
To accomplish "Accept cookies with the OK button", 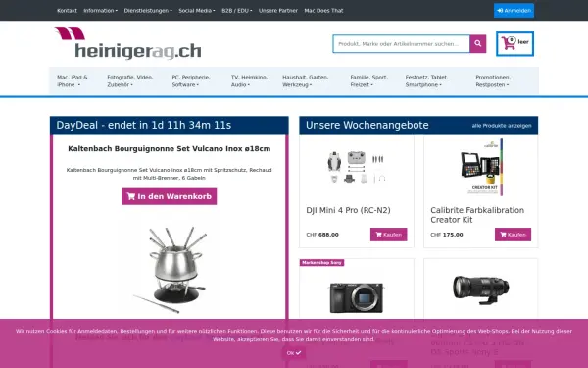I will point(294,353).
